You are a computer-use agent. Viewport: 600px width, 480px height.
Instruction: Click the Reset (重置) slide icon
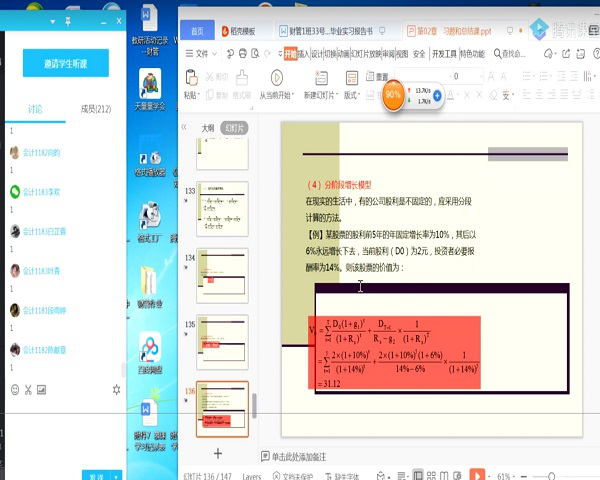click(370, 76)
